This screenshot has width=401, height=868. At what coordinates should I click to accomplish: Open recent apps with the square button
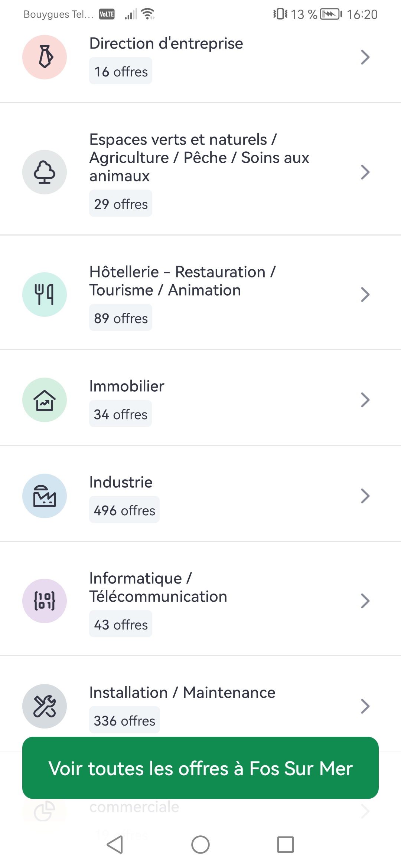pyautogui.click(x=286, y=845)
